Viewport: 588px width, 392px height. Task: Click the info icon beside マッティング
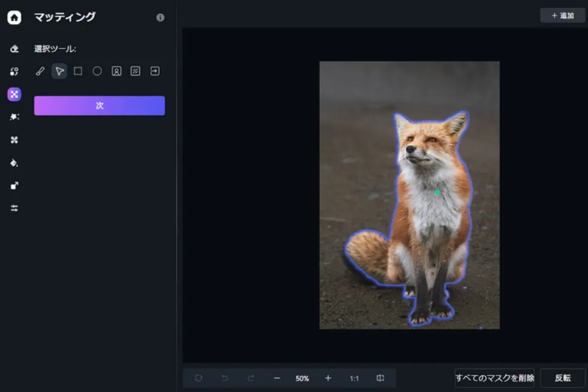point(160,18)
